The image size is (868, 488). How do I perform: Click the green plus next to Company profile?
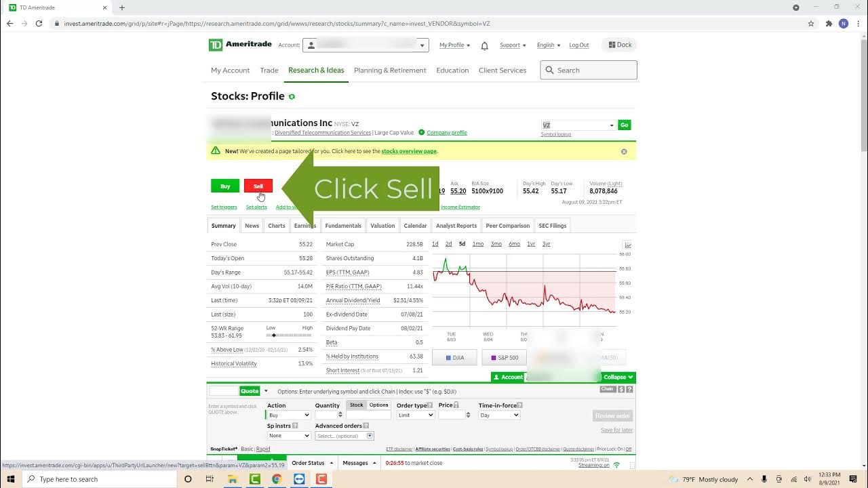(x=421, y=132)
